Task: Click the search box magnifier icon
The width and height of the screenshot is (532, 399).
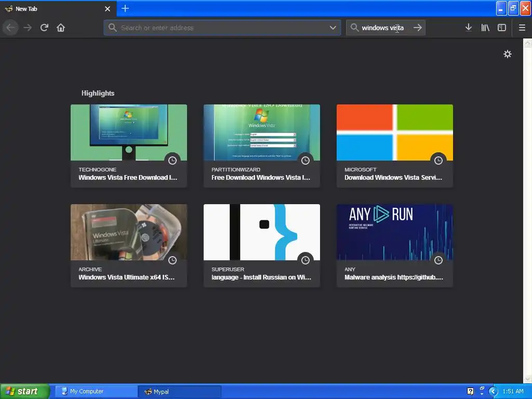Action: [x=354, y=28]
